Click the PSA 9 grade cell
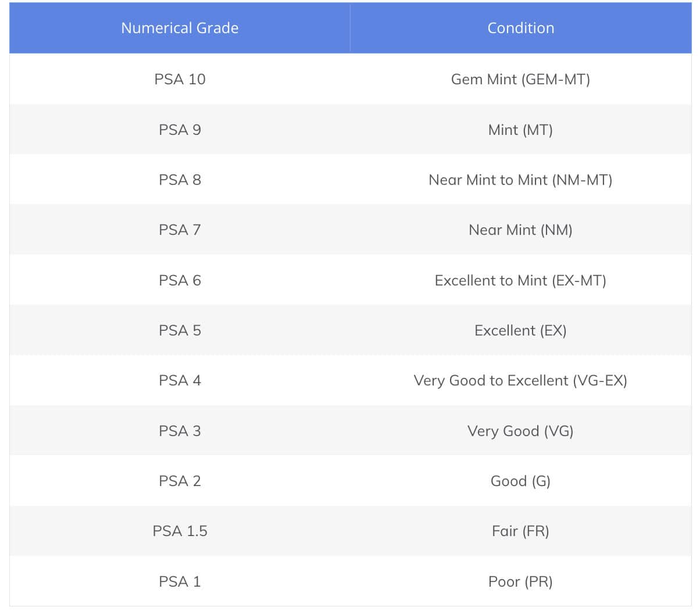The width and height of the screenshot is (700, 614). click(x=180, y=130)
